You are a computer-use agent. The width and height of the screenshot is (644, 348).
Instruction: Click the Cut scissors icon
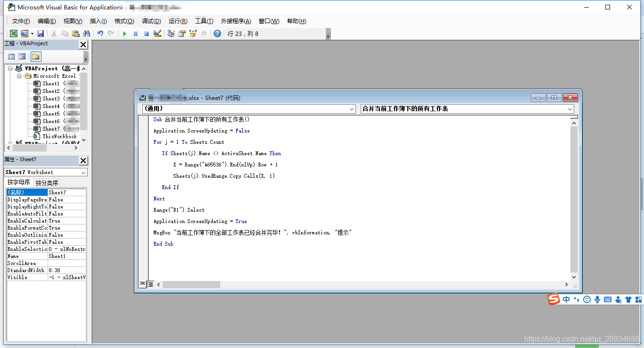(x=54, y=33)
